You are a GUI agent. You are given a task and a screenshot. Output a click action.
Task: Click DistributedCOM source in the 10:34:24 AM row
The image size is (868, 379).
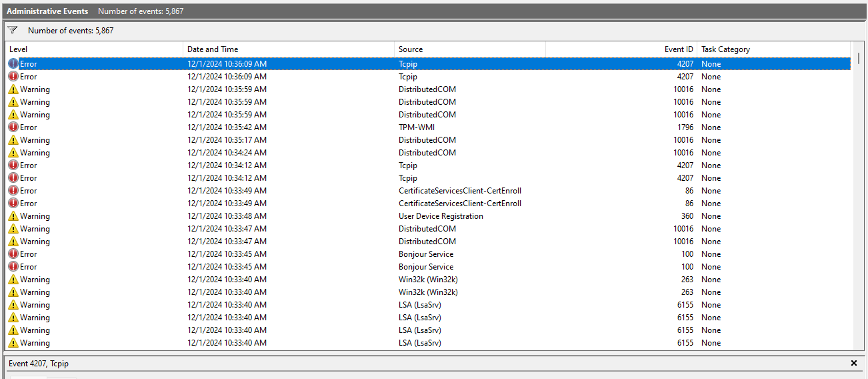click(427, 153)
